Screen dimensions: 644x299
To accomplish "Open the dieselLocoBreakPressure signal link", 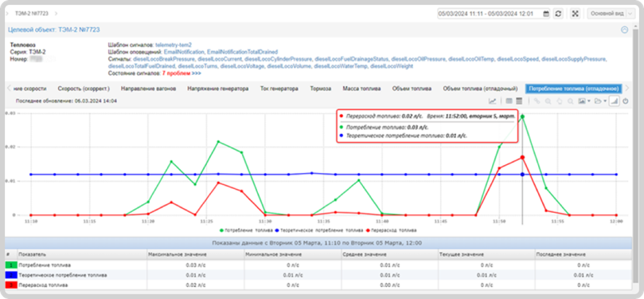I will pyautogui.click(x=164, y=59).
